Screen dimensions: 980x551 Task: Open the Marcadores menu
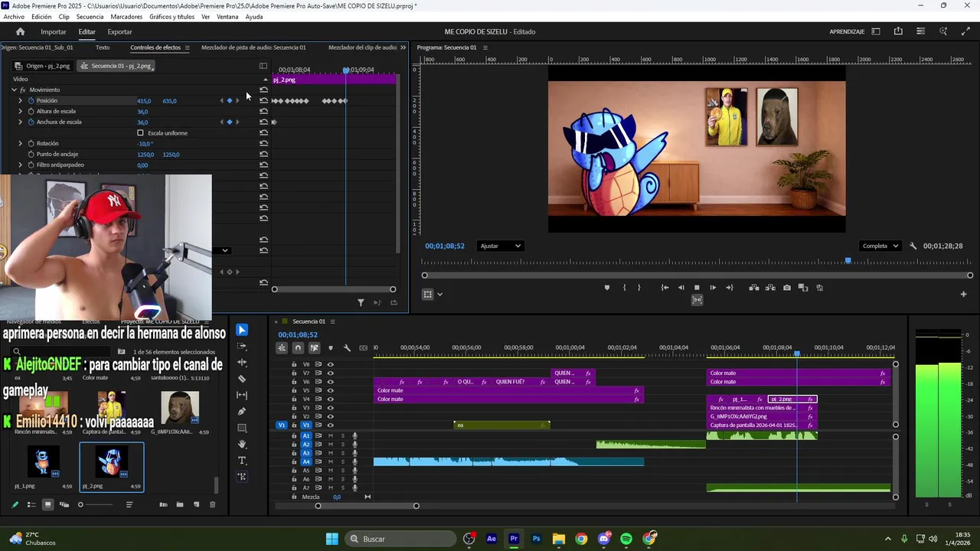(126, 17)
